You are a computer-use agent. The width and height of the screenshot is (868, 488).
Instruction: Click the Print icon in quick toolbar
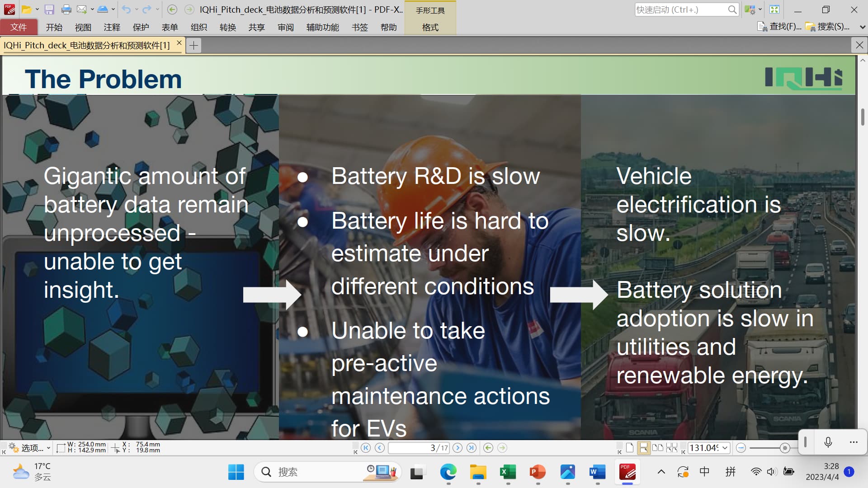(66, 9)
